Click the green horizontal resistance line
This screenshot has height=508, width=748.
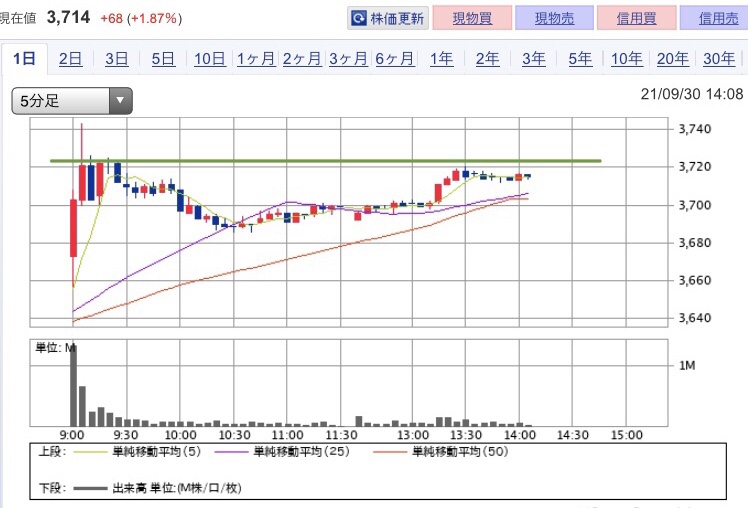point(325,161)
